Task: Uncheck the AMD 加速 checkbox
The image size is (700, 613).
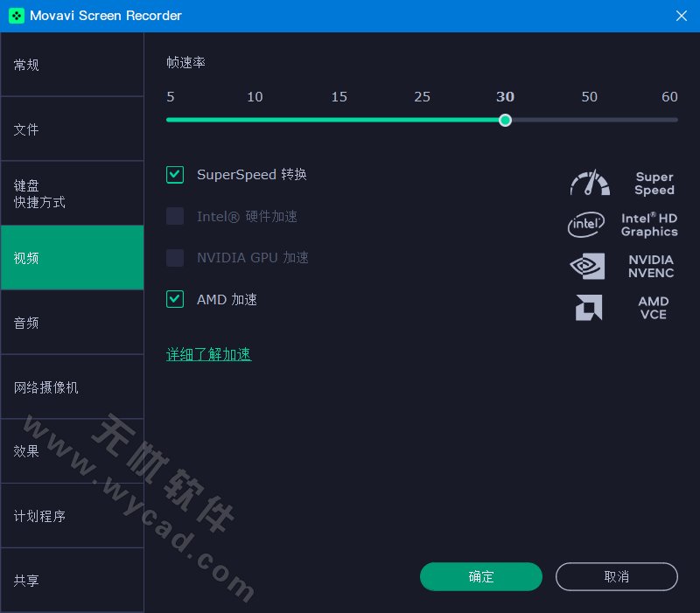Action: pos(174,299)
